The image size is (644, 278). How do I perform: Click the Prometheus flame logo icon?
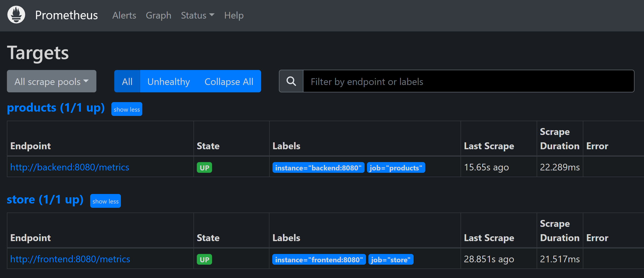tap(16, 15)
